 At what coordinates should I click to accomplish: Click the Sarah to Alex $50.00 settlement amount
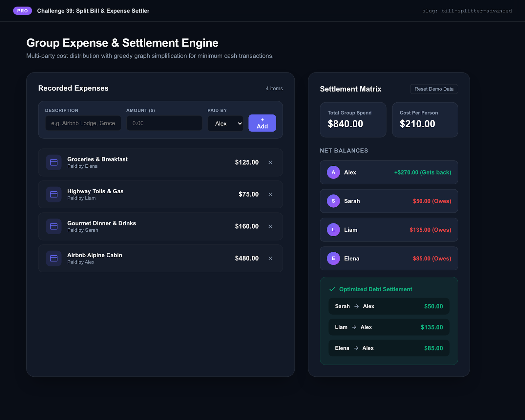pyautogui.click(x=433, y=306)
